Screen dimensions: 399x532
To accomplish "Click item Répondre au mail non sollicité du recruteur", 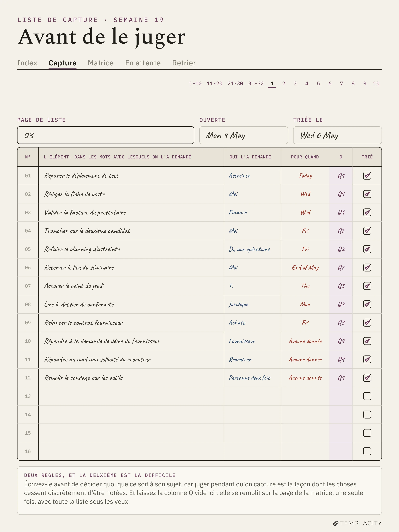I will pyautogui.click(x=131, y=359).
